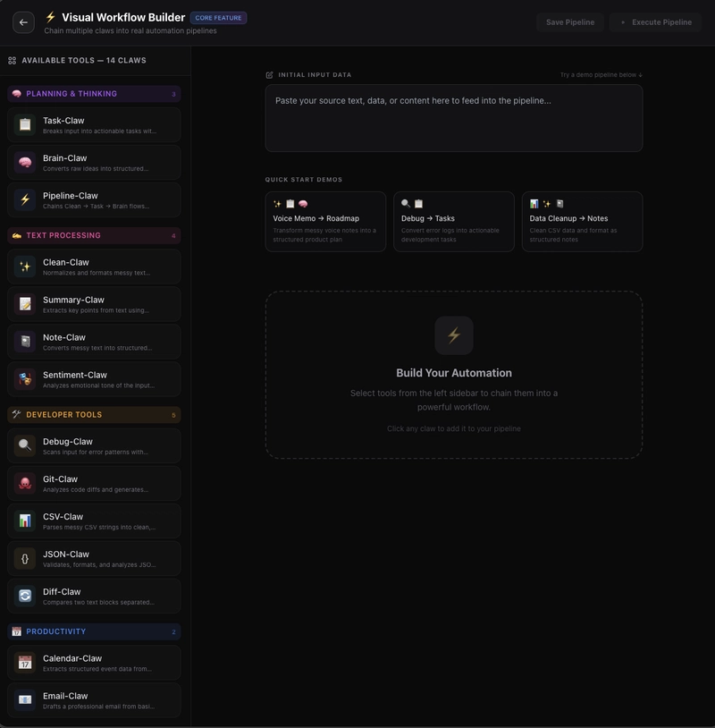Open the Debug → Tasks demo card
This screenshot has height=728, width=715.
coord(454,222)
